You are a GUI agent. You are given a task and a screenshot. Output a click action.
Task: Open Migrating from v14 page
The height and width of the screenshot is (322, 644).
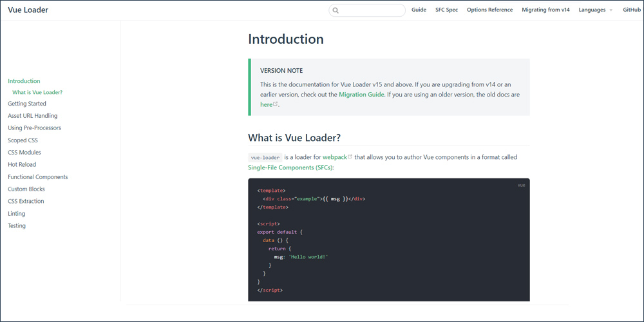click(x=545, y=10)
